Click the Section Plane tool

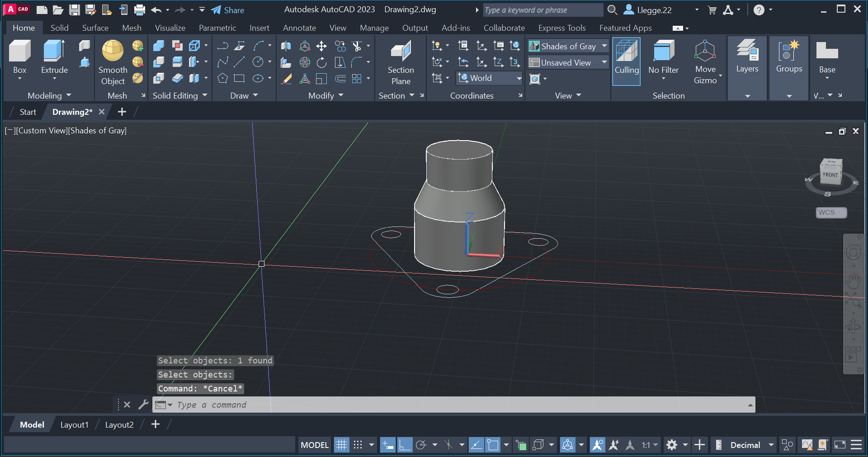tap(401, 62)
